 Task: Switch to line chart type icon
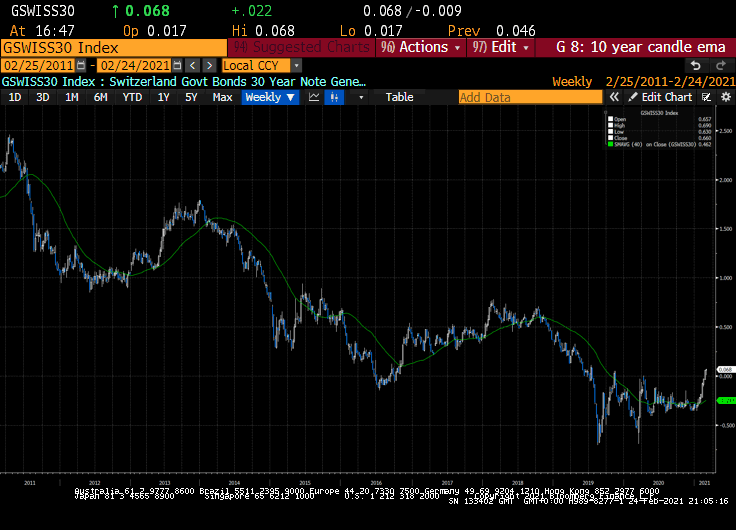click(314, 97)
